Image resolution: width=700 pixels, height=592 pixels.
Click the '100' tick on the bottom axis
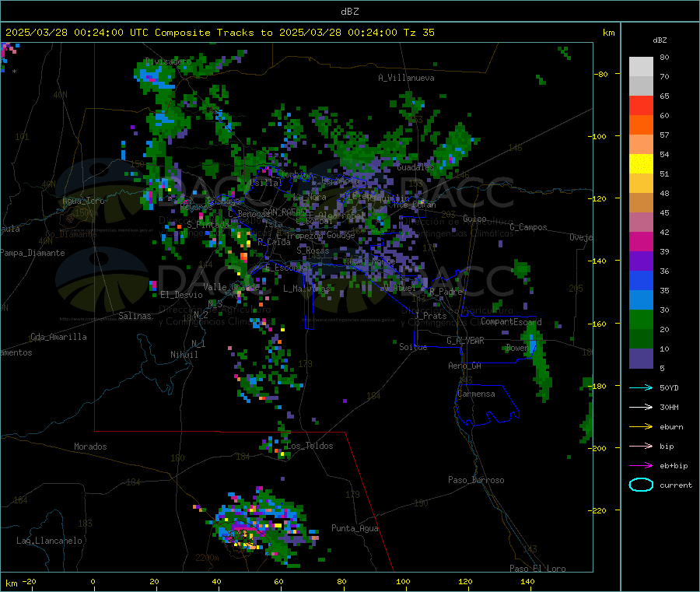(x=403, y=581)
